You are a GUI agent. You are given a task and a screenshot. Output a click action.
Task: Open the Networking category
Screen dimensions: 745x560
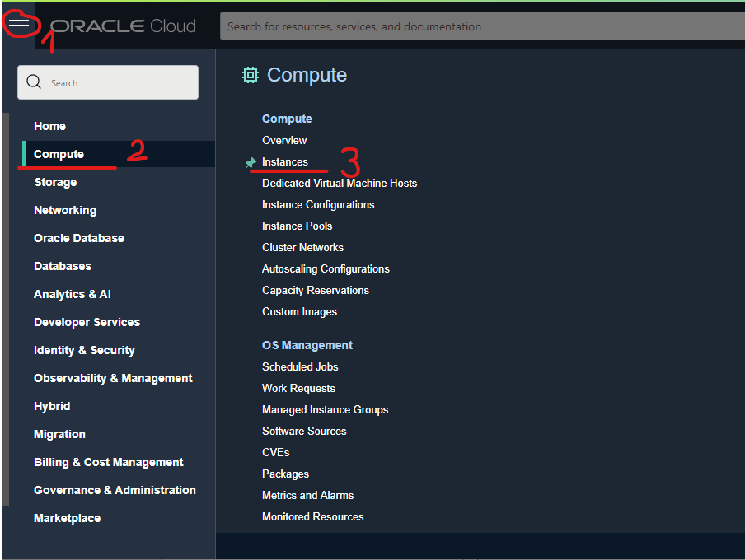(x=65, y=211)
